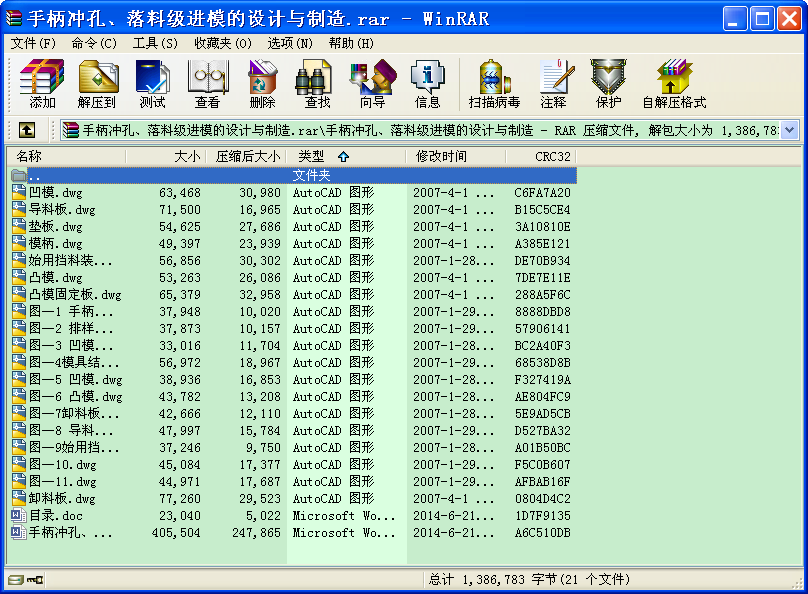
Task: Open the 命令(C) menu
Action: pyautogui.click(x=94, y=43)
